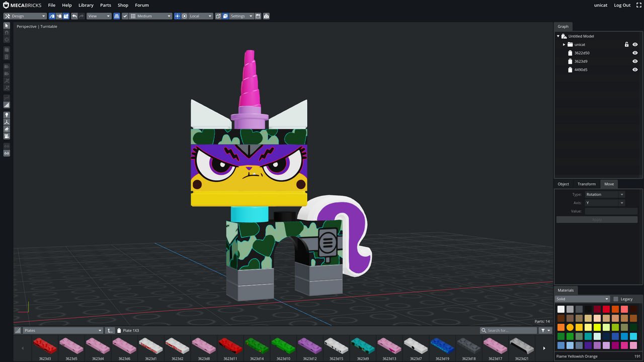Screen dimensions: 644x362
Task: Open the Library menu
Action: pos(86,5)
